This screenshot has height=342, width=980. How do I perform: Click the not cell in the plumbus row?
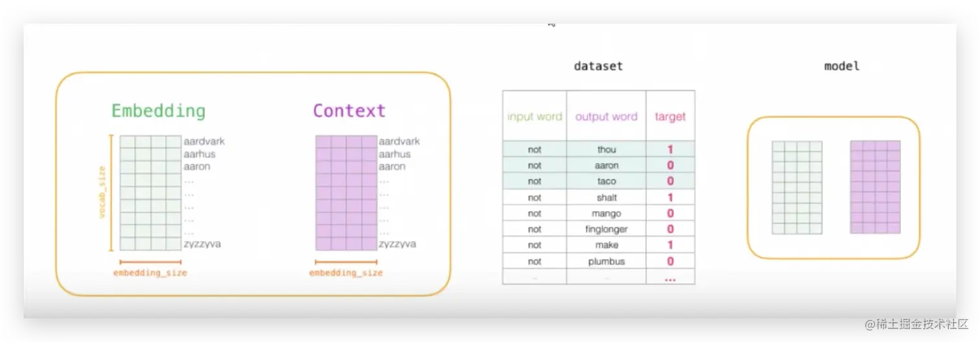pos(535,261)
